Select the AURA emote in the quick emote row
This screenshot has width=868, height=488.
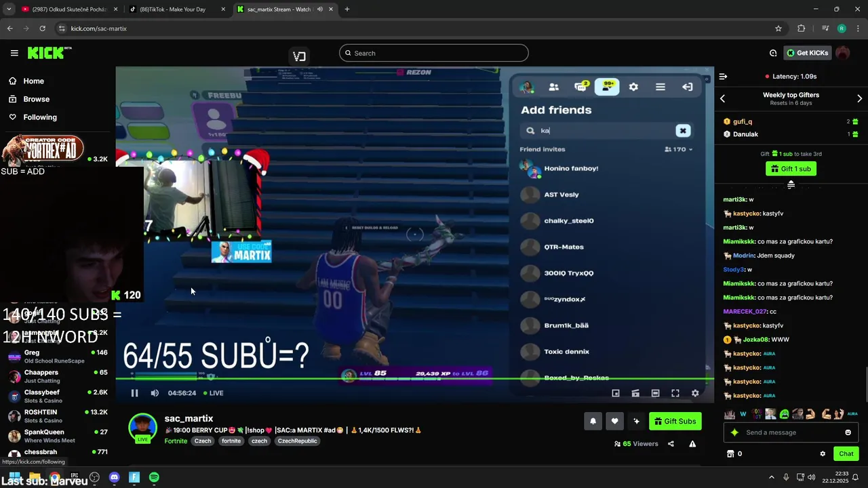(852, 413)
